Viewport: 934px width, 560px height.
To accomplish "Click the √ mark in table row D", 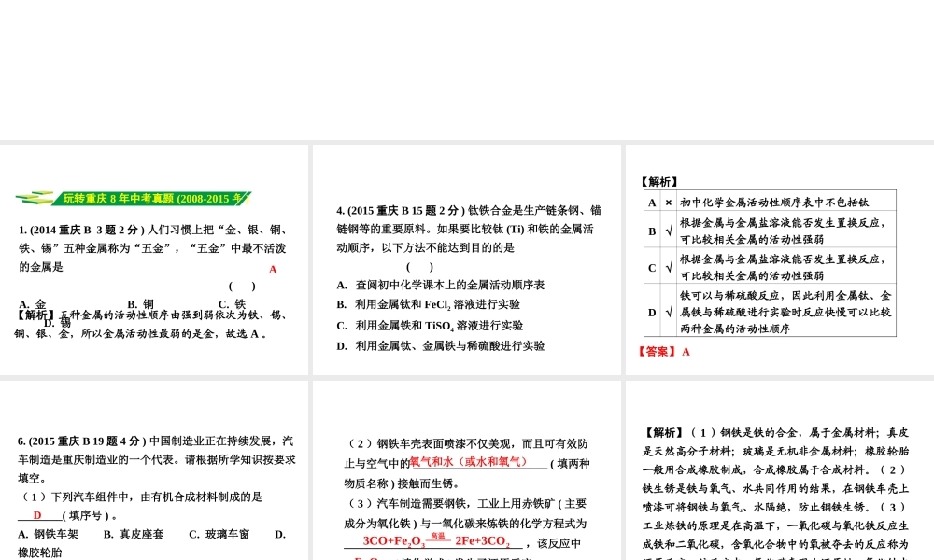I will [x=669, y=312].
